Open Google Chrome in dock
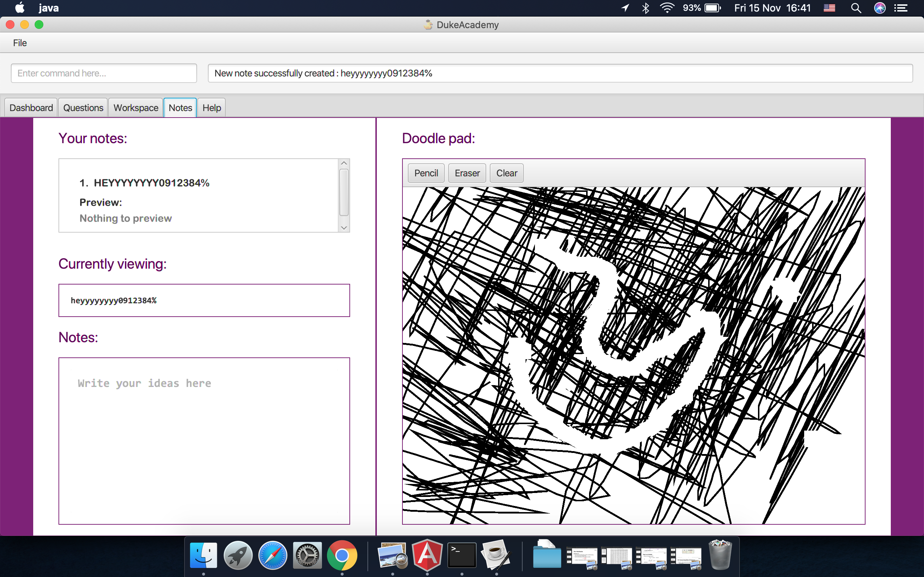924x577 pixels. click(342, 555)
